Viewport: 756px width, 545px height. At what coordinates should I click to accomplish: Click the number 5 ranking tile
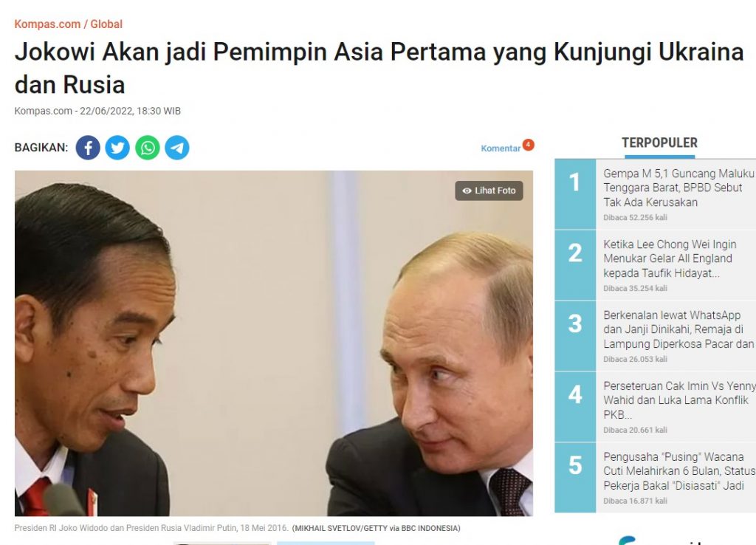point(575,478)
